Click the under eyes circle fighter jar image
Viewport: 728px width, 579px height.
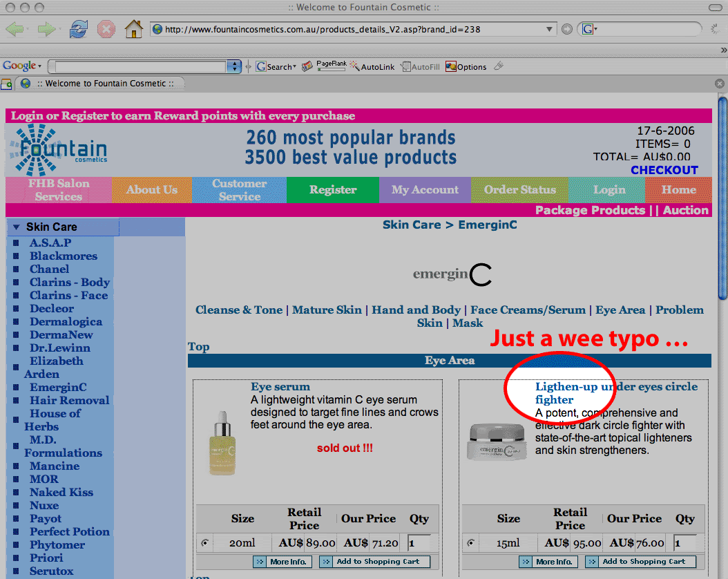pos(497,442)
